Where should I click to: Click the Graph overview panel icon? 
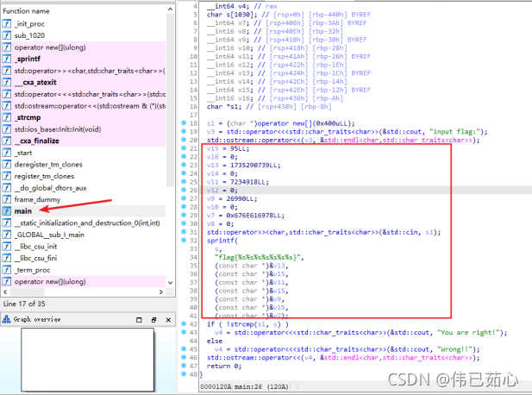click(x=6, y=319)
